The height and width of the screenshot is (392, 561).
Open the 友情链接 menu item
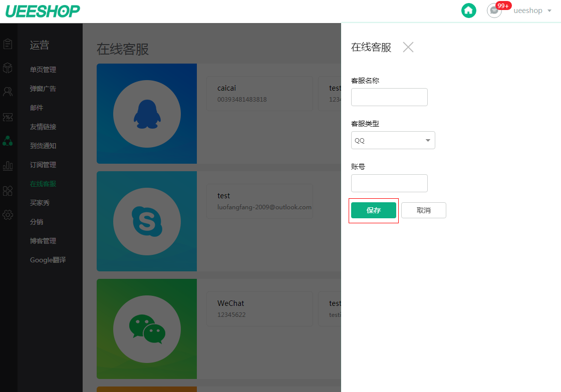click(x=43, y=127)
